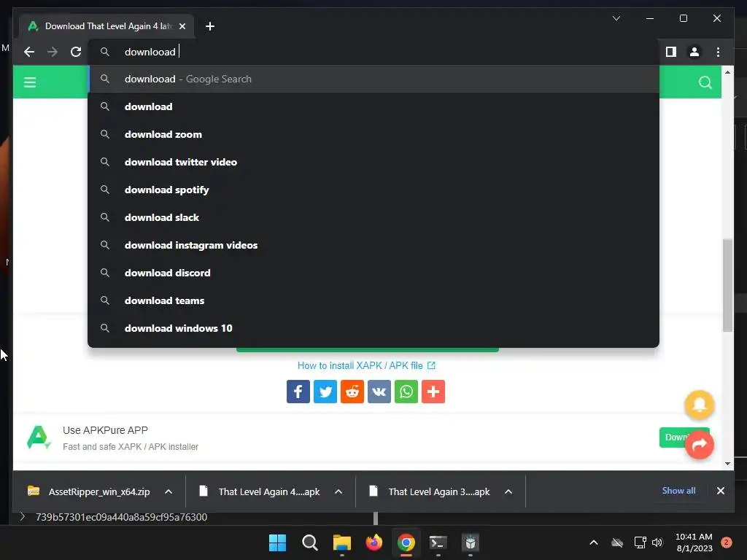Share the page on WhatsApp
This screenshot has height=560, width=747.
[406, 392]
